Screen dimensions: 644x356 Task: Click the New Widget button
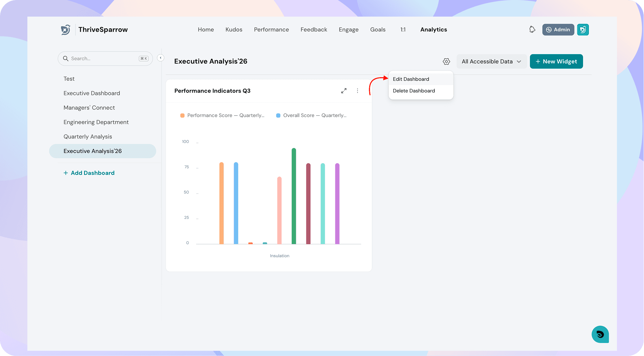556,62
